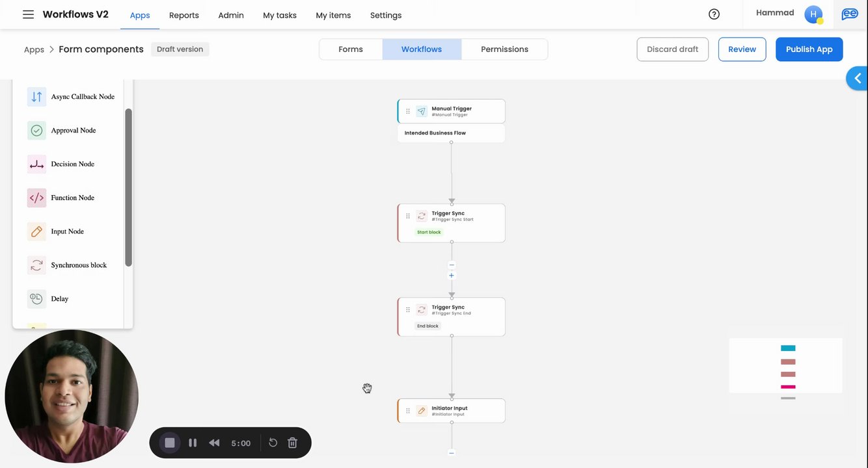Click the Discard draft button
The image size is (868, 468).
tap(672, 49)
